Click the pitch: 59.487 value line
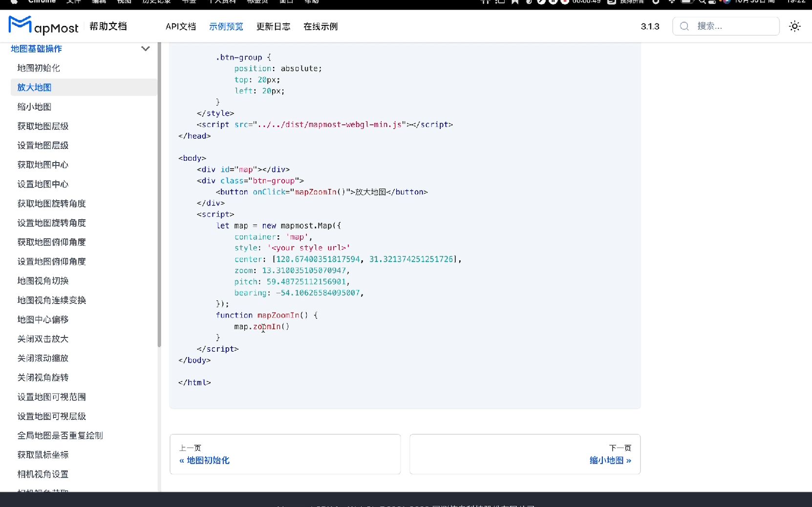The height and width of the screenshot is (507, 812). pos(292,282)
